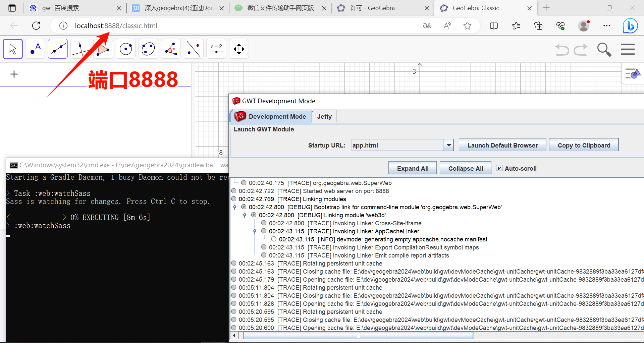This screenshot has width=644, height=343.
Task: Open the browser profile avatar
Action: pyautogui.click(x=584, y=25)
